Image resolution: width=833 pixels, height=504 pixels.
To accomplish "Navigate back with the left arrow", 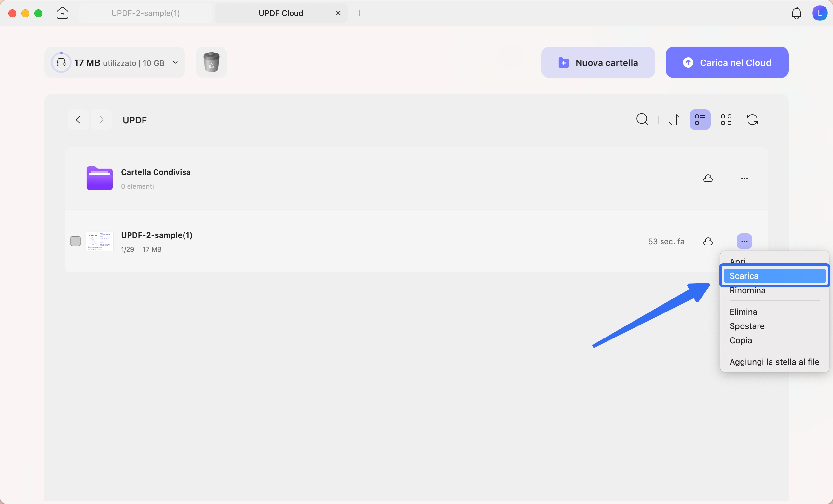I will pyautogui.click(x=78, y=120).
